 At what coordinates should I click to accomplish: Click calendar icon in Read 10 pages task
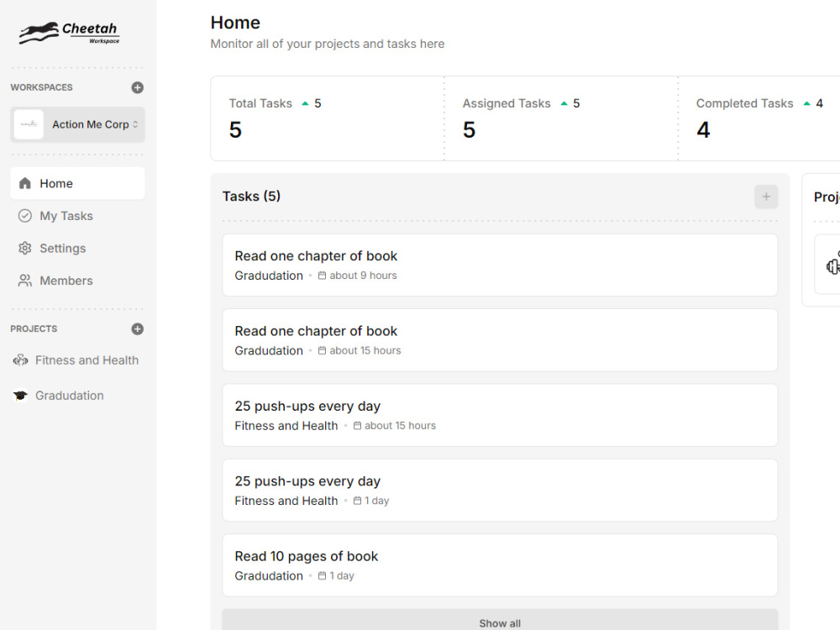tap(322, 576)
